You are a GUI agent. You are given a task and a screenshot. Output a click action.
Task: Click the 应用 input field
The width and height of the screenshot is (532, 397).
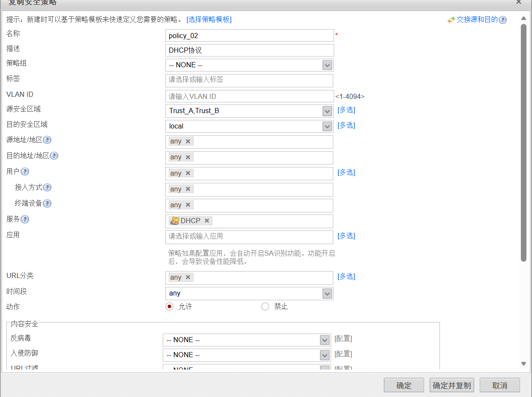point(249,237)
